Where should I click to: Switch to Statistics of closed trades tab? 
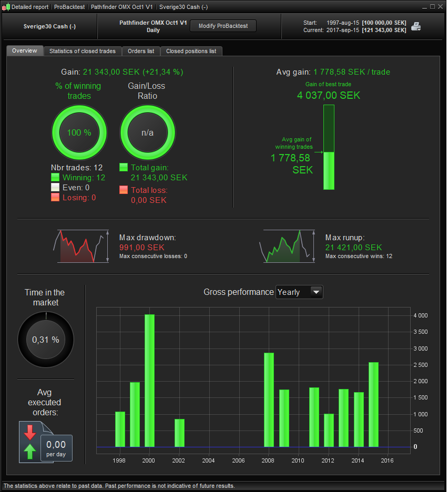(x=83, y=51)
